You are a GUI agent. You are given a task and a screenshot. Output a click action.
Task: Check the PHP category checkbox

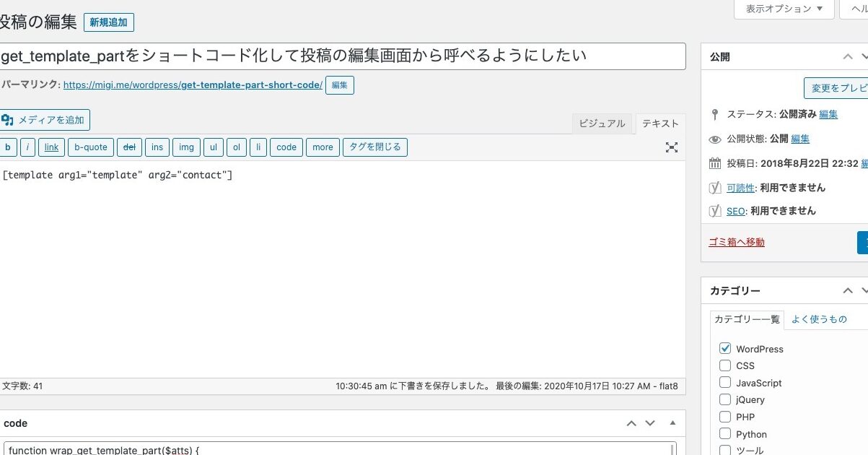tap(725, 417)
